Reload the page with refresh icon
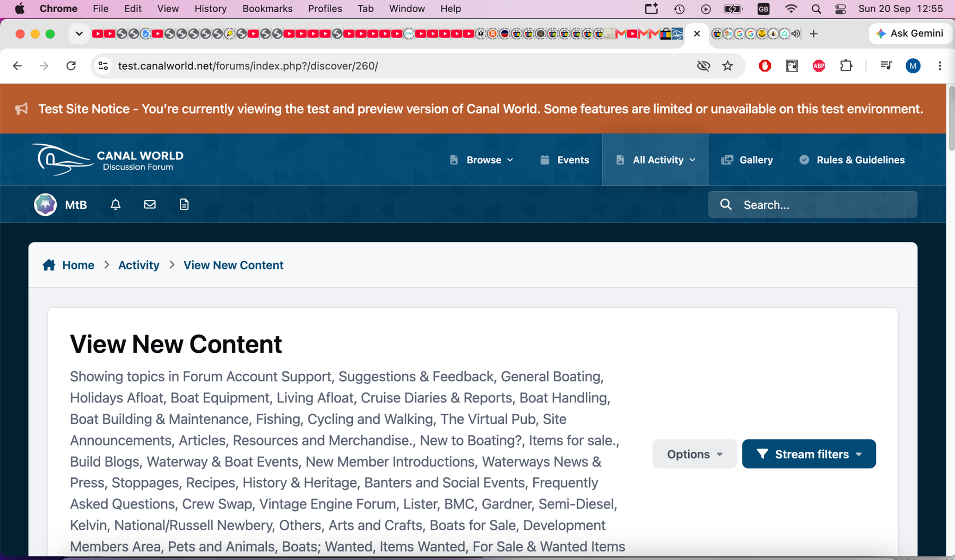Screen dimensions: 955x560 coord(71,66)
